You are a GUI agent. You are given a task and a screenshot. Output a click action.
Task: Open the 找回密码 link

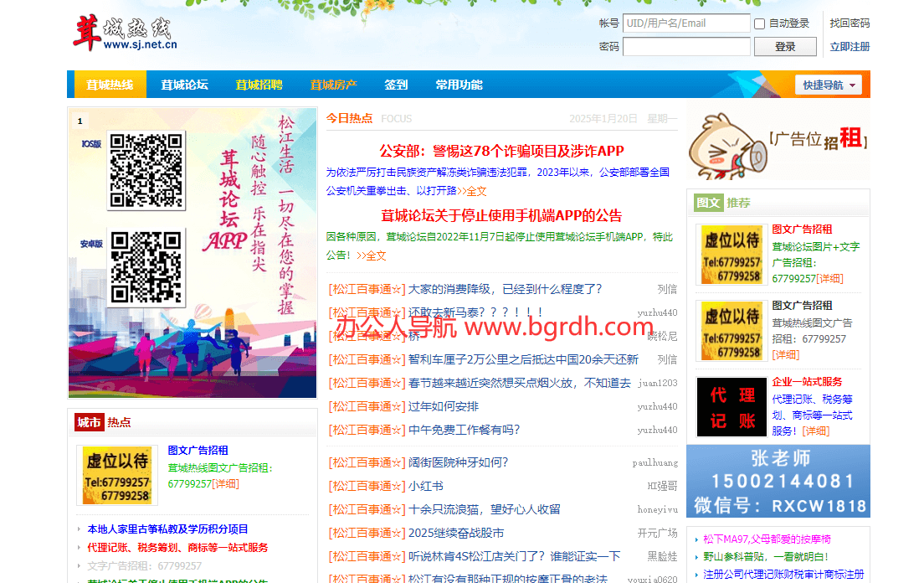tap(850, 23)
